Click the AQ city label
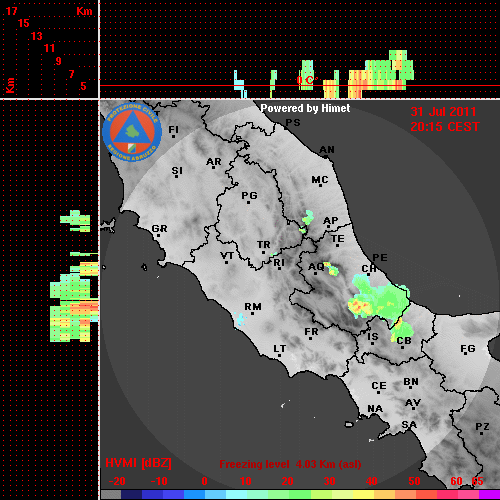 [316, 267]
